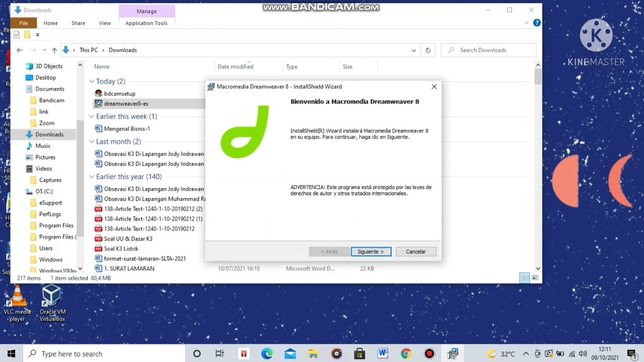Select format-surat-lamaran-SLTA-2021 document

pyautogui.click(x=145, y=258)
